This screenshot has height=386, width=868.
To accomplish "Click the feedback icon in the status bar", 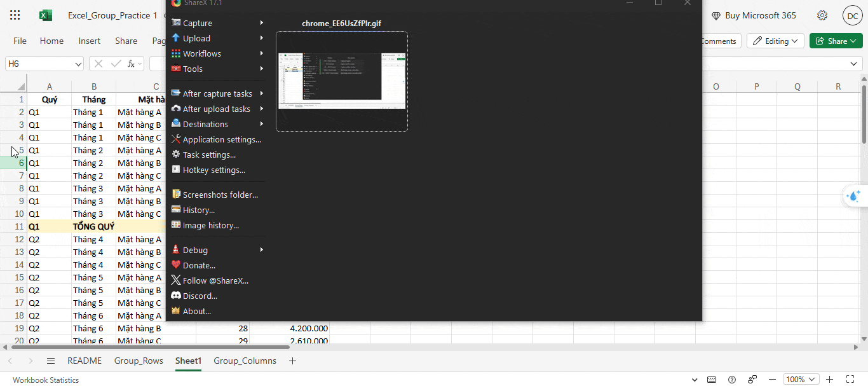I will (752, 380).
